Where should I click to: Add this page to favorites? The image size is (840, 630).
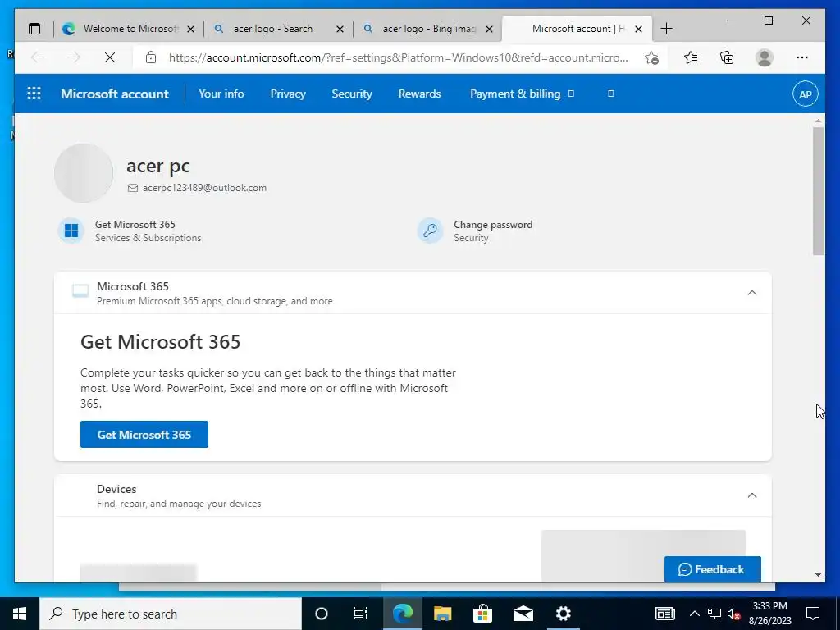tap(651, 57)
